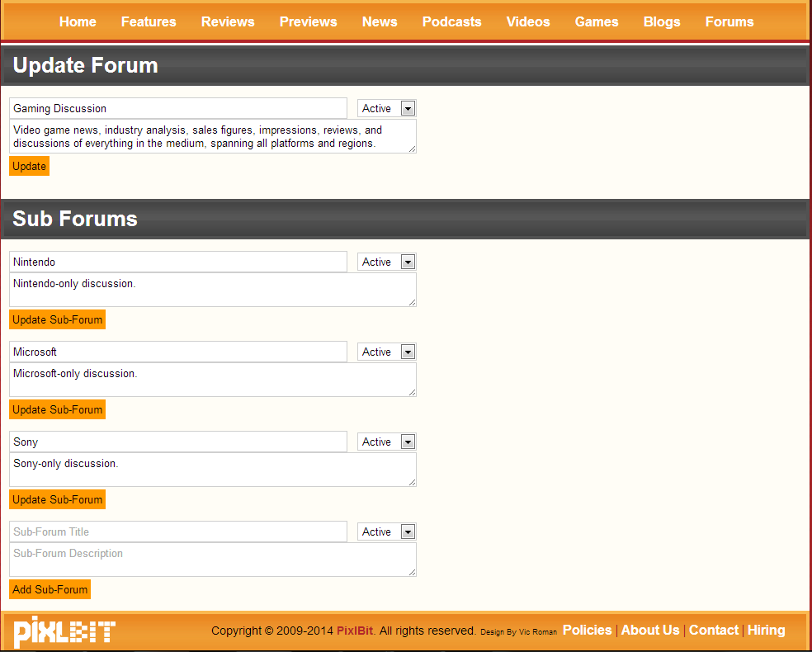This screenshot has width=812, height=652.
Task: Open status dropdown for new sub-forum
Action: click(386, 532)
